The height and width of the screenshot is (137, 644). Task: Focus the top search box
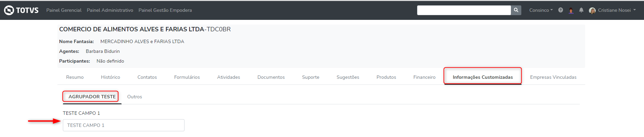464,10
